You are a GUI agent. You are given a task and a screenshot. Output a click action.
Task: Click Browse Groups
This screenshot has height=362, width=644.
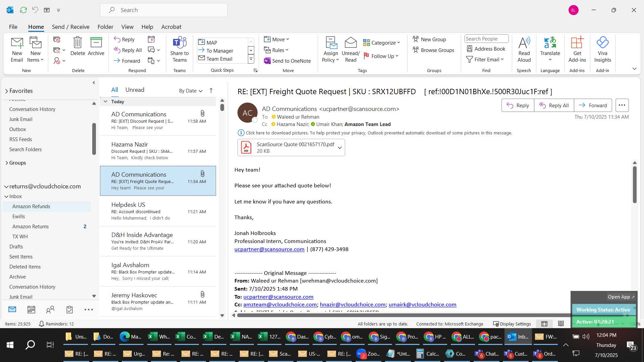pos(433,50)
